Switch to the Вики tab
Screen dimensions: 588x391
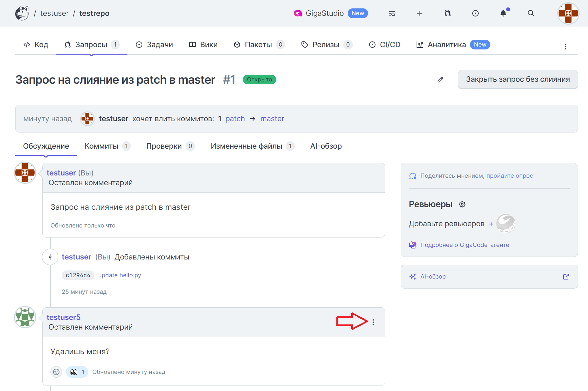tap(203, 45)
